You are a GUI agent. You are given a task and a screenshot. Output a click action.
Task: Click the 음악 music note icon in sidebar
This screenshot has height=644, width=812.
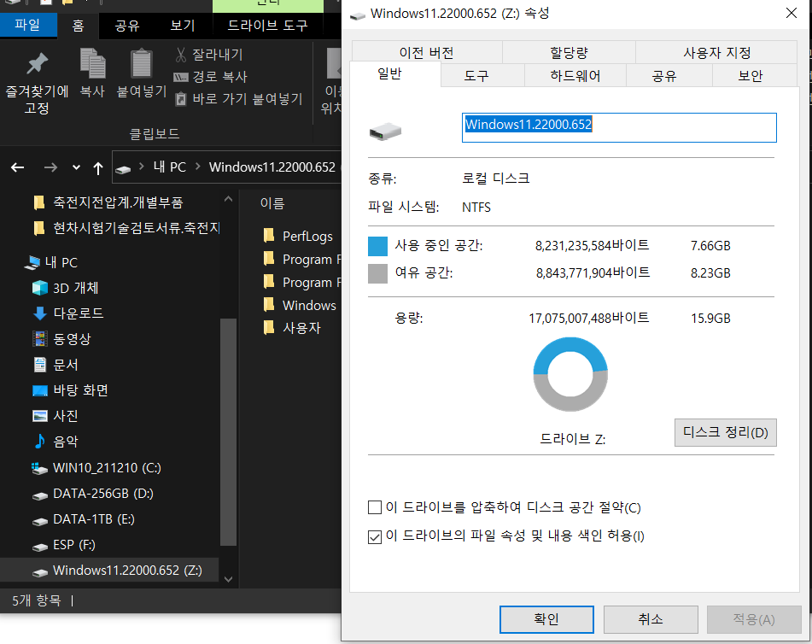40,441
